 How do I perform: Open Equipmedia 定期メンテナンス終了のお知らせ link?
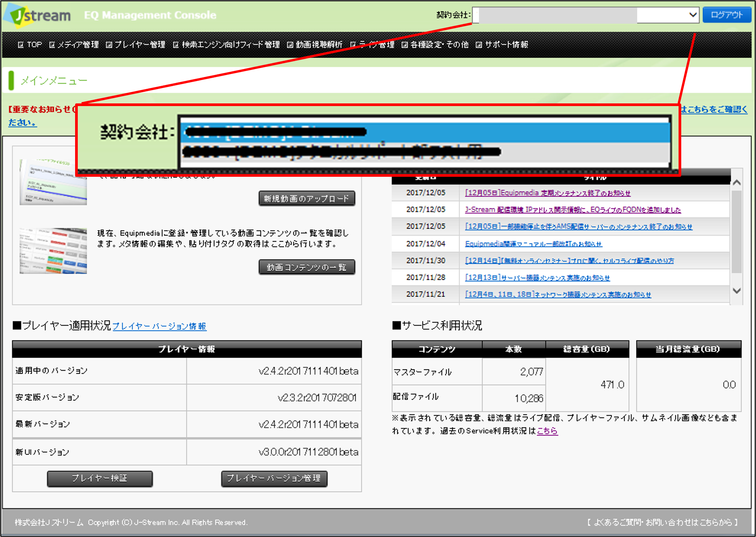tap(548, 193)
